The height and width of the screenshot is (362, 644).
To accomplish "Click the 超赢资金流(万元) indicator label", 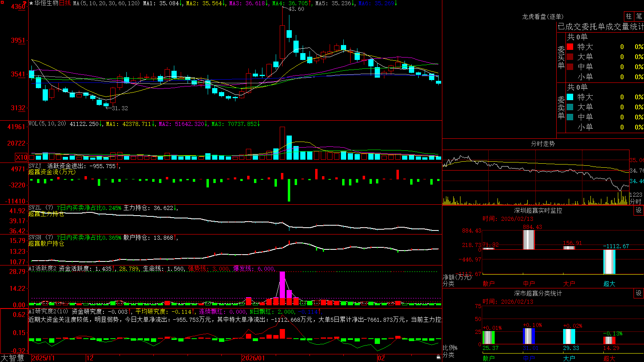I will click(52, 172).
